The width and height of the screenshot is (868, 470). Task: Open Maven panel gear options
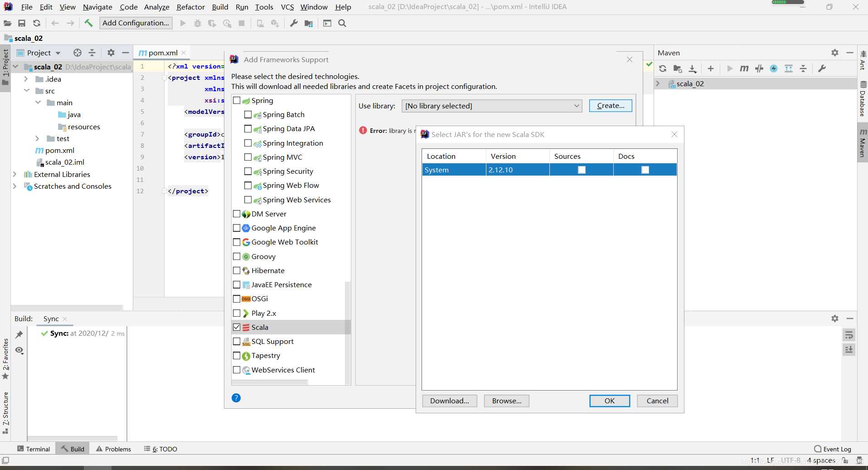835,53
